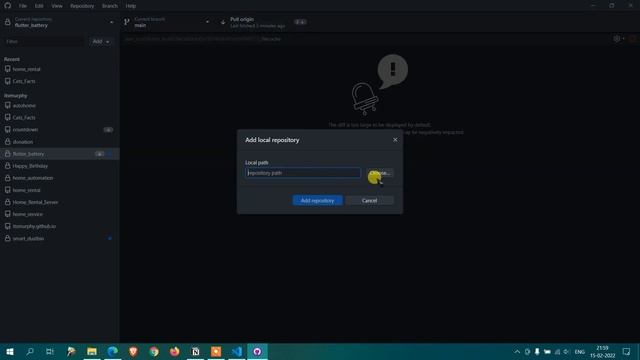Launch Microsoft Edge from taskbar
This screenshot has width=640, height=360.
[113, 351]
